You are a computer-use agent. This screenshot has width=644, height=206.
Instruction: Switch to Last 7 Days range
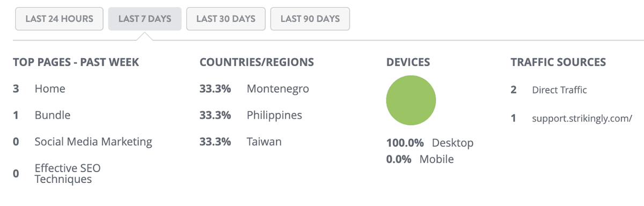[145, 19]
